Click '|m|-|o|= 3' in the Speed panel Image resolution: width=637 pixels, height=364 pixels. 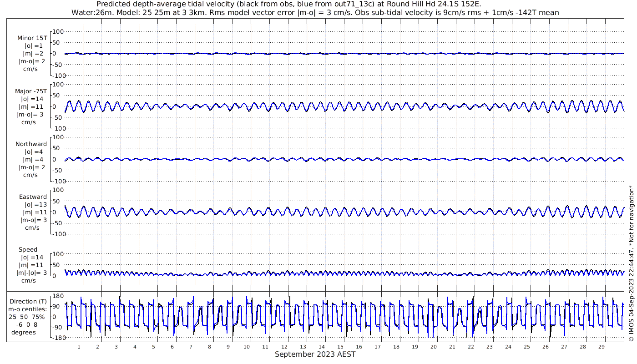31,273
